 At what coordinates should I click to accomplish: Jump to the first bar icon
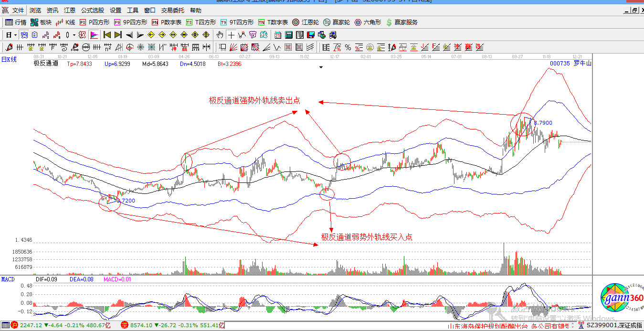[x=107, y=35]
